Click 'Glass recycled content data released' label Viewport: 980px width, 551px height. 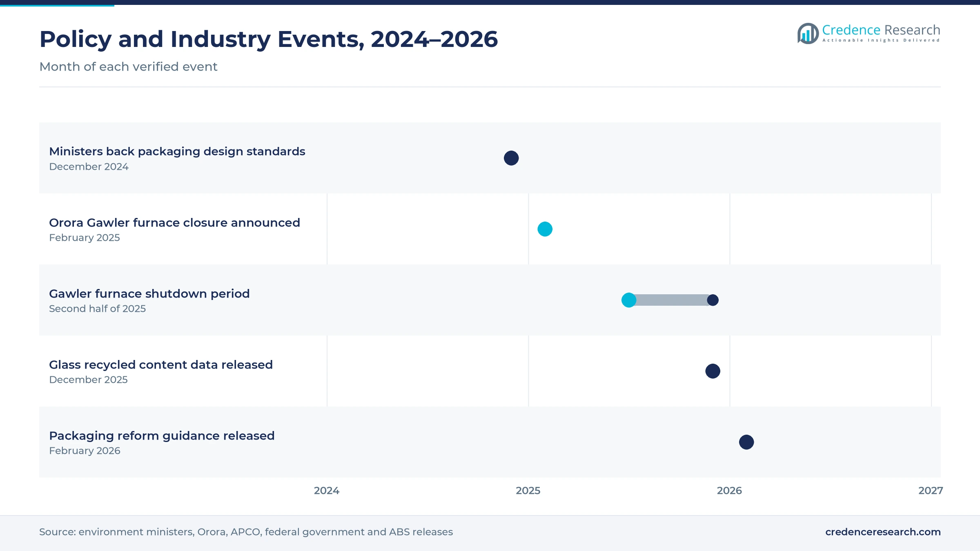[161, 364]
